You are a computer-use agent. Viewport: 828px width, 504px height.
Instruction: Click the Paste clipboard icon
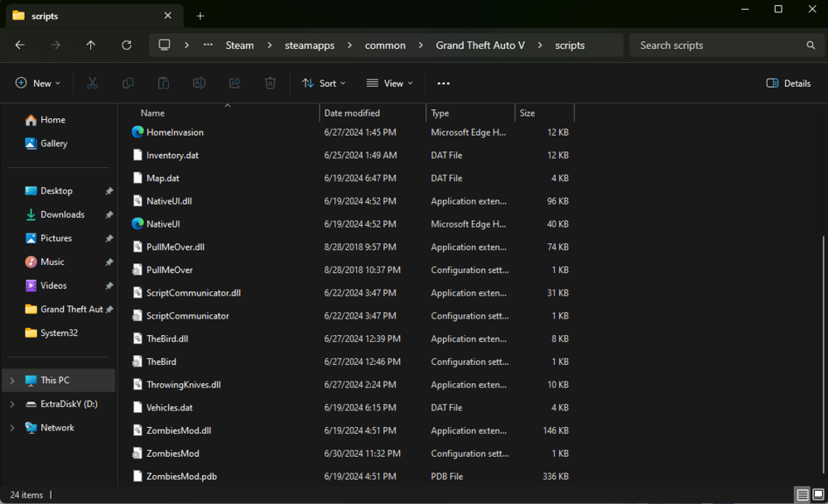[x=164, y=84]
